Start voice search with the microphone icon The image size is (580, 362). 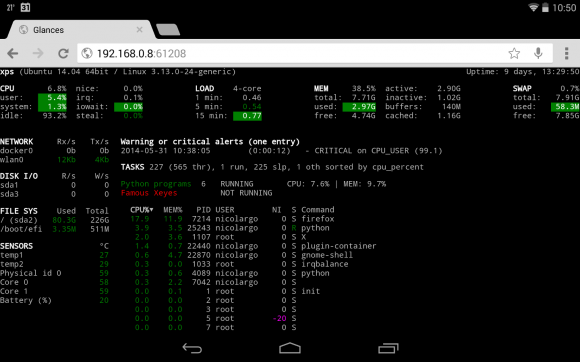(538, 54)
